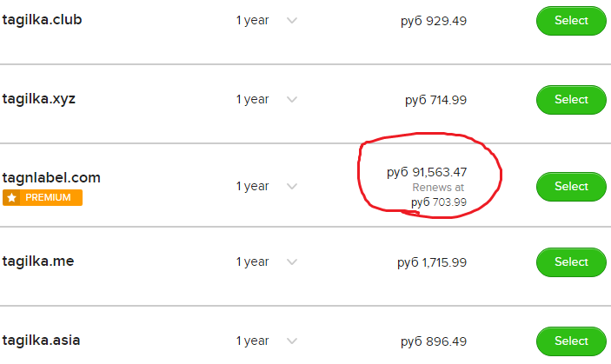Click the tagilka.asia domain name
Screen dimensions: 611x364
(42, 341)
